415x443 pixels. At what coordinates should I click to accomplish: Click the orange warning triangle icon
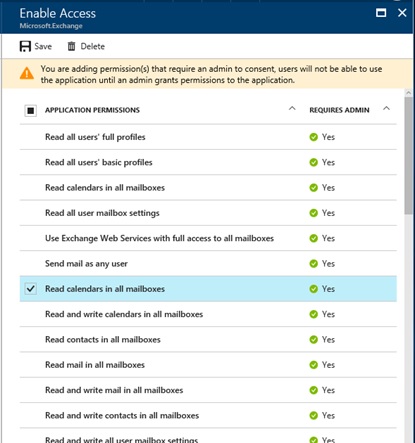27,74
